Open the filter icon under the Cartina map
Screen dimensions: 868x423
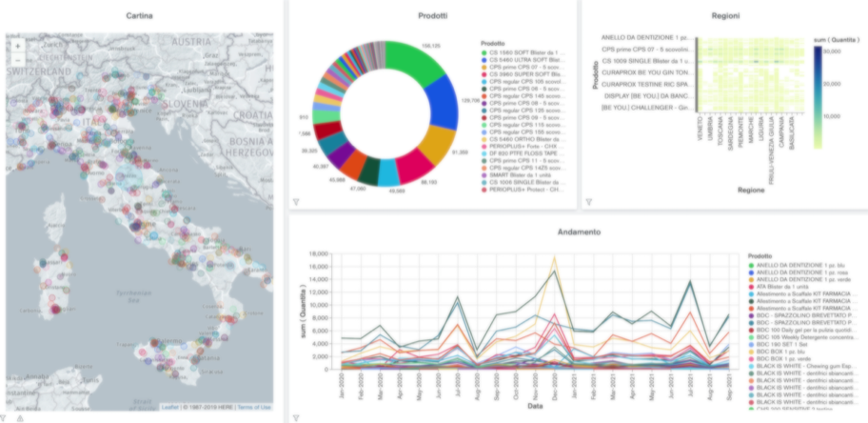(3, 418)
